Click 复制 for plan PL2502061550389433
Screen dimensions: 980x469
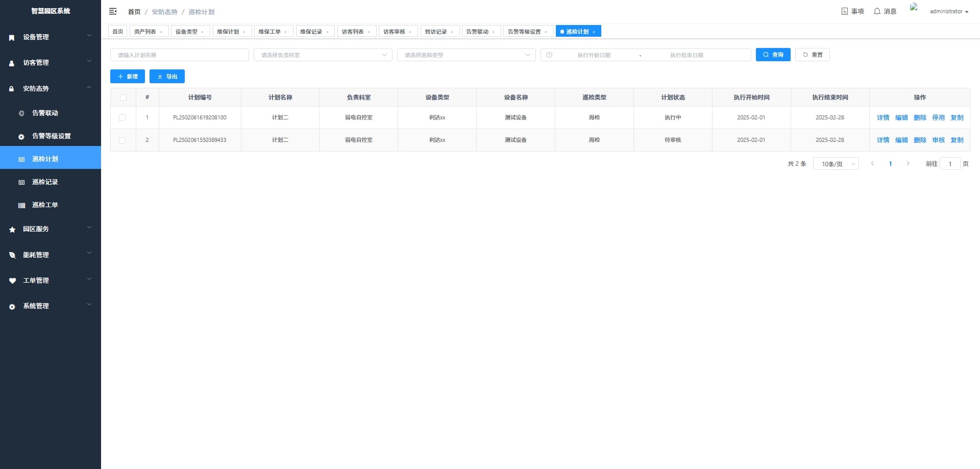coord(957,140)
